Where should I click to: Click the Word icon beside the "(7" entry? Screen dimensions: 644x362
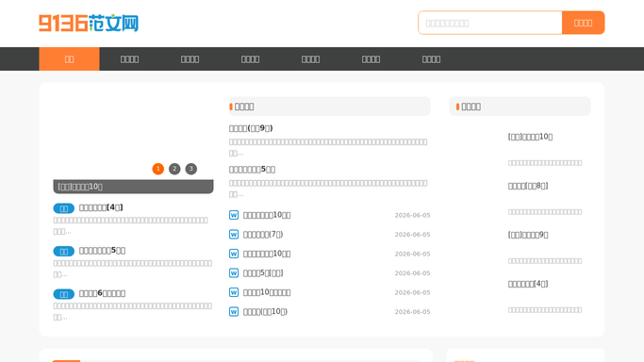[234, 235]
